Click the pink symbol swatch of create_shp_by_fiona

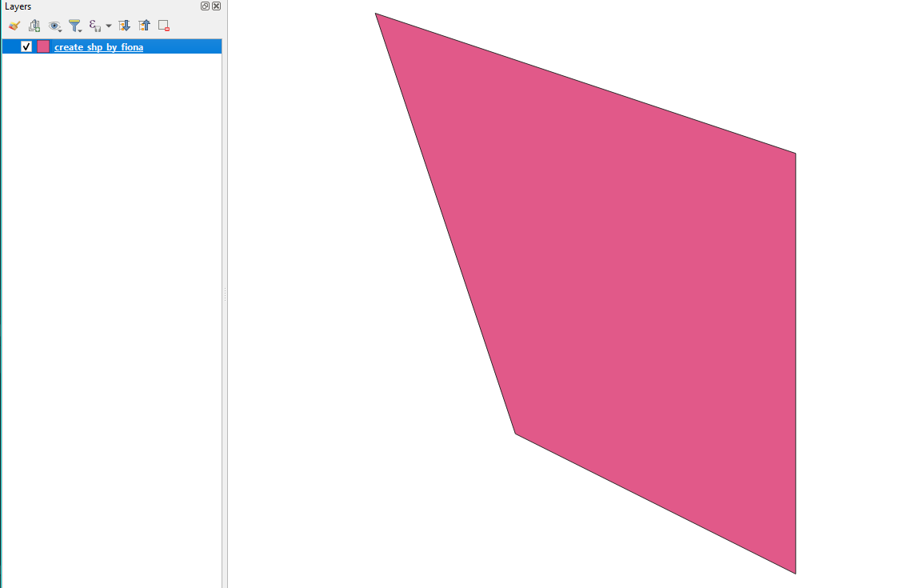coord(43,47)
